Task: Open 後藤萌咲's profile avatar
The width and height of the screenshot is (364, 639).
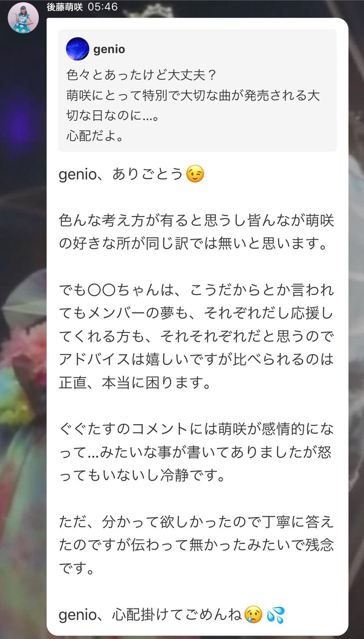Action: (x=23, y=17)
